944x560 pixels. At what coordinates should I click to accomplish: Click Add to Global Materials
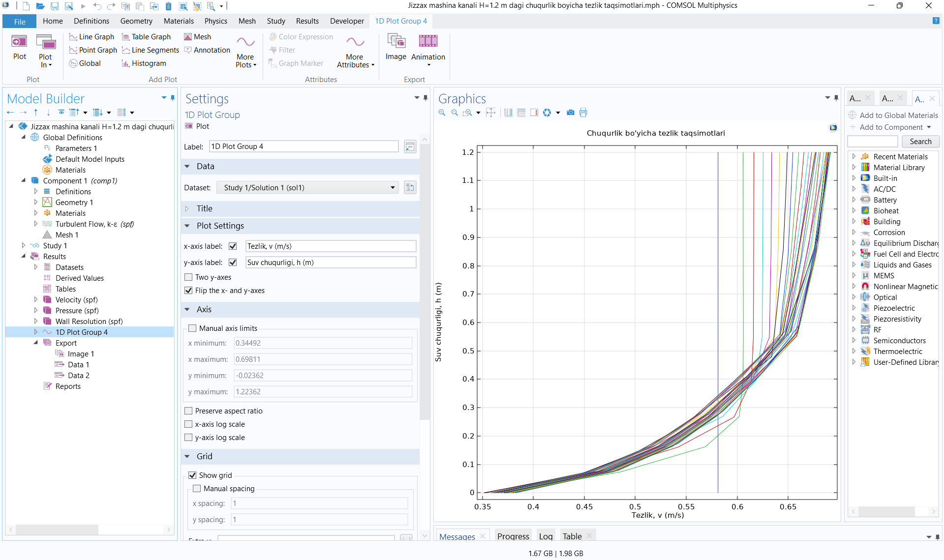(893, 115)
